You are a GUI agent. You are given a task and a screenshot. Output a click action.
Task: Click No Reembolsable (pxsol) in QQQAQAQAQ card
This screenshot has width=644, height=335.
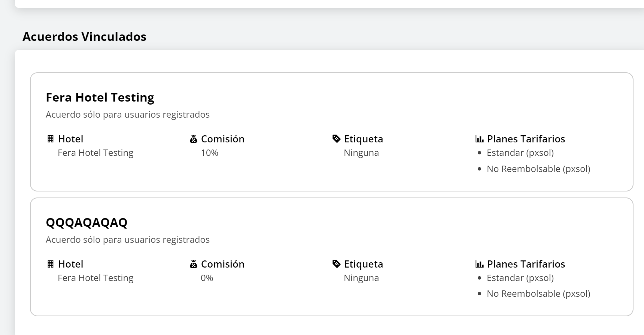point(538,294)
